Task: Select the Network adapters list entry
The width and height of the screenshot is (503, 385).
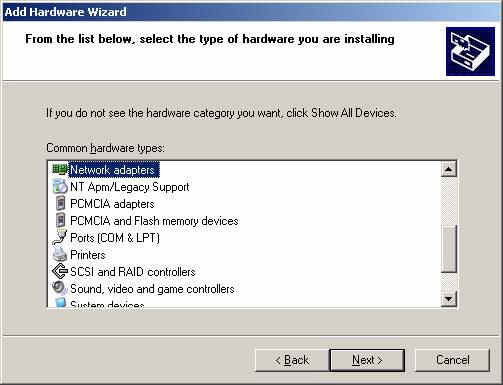Action: click(114, 170)
